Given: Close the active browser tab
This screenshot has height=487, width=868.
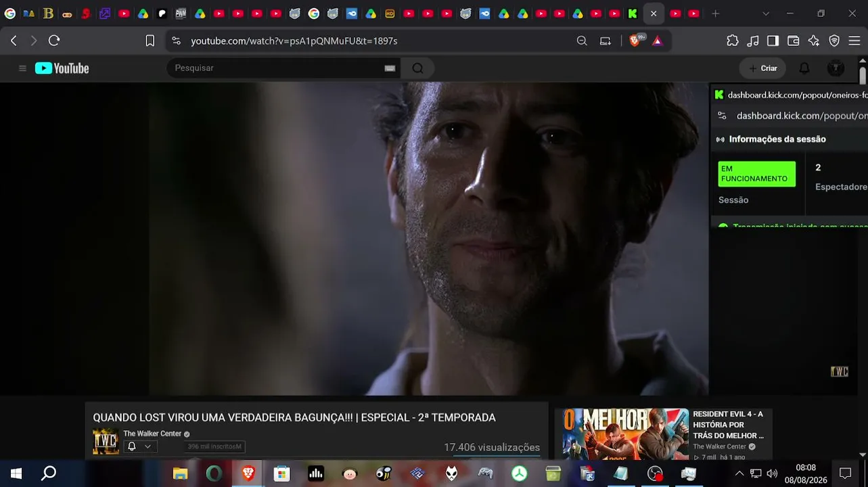Looking at the screenshot, I should click(x=654, y=14).
